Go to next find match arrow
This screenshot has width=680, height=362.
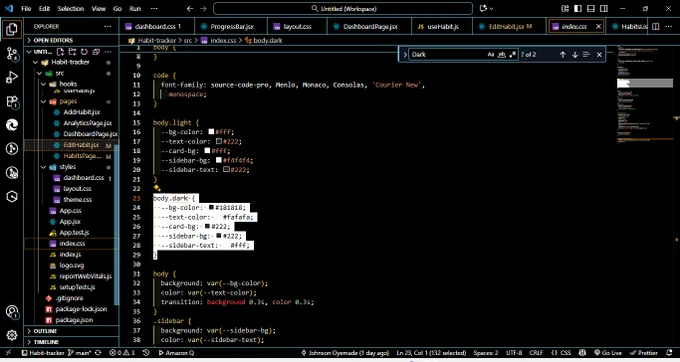(575, 55)
